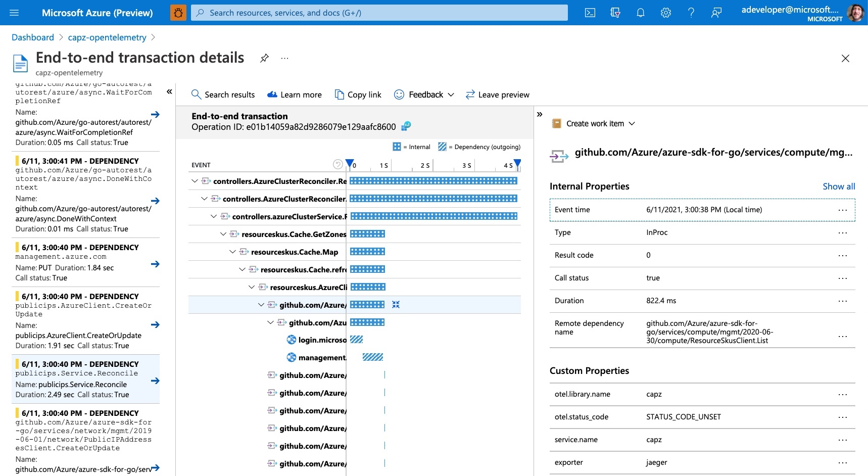
Task: Select the publicips.Service.Reconcile telemetry card
Action: click(85, 379)
